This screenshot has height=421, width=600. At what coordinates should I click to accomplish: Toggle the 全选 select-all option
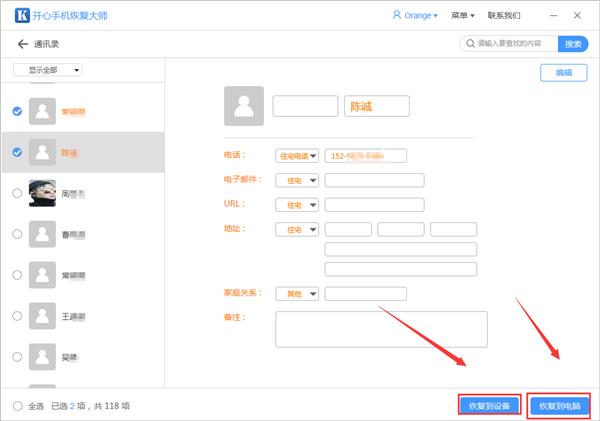(x=17, y=406)
